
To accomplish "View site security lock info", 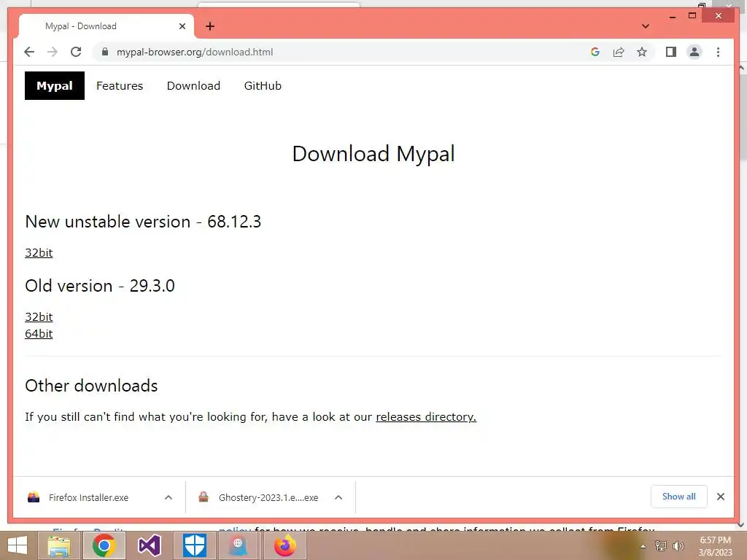I will click(x=105, y=52).
